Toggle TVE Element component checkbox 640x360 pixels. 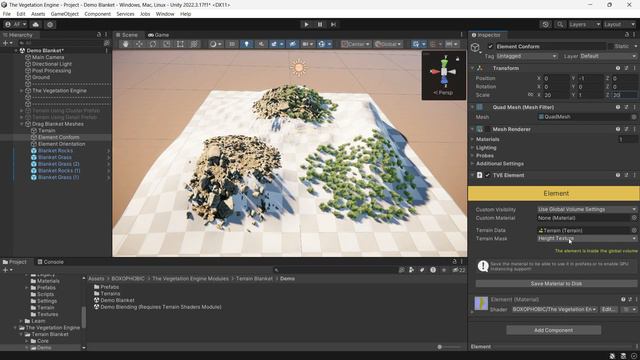point(487,176)
